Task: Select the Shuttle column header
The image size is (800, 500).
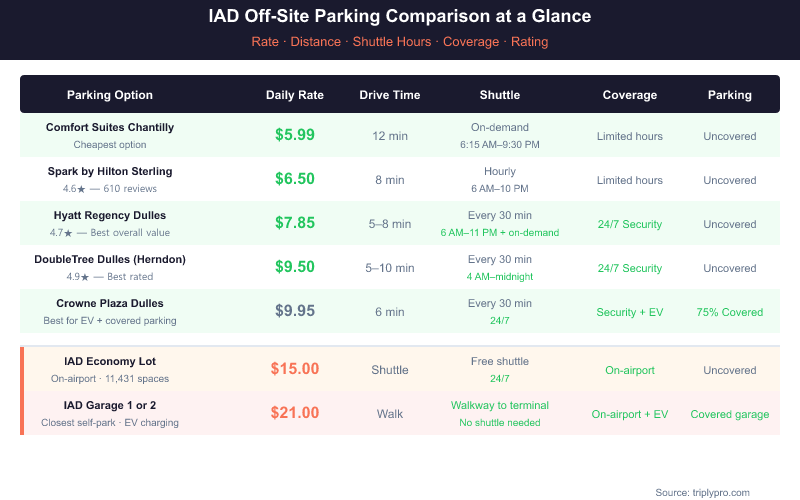Action: pos(500,95)
